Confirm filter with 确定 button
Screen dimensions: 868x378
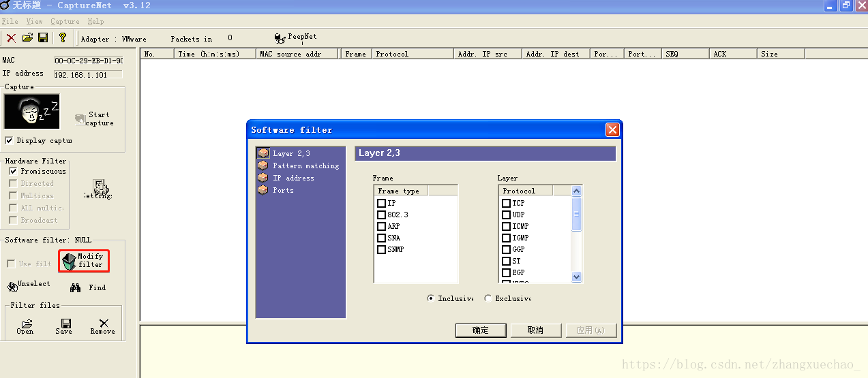coord(481,330)
